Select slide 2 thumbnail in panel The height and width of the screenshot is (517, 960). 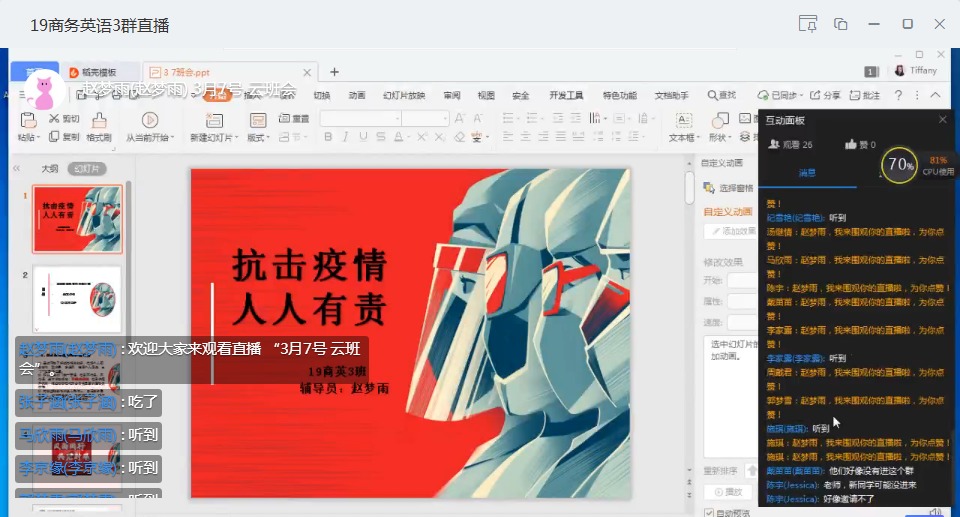[77, 297]
